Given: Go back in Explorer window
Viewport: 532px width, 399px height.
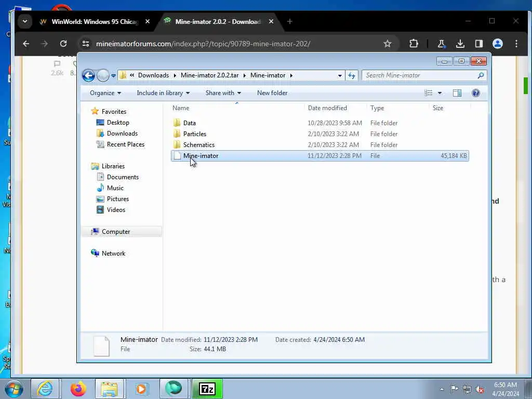Looking at the screenshot, I should (x=88, y=75).
